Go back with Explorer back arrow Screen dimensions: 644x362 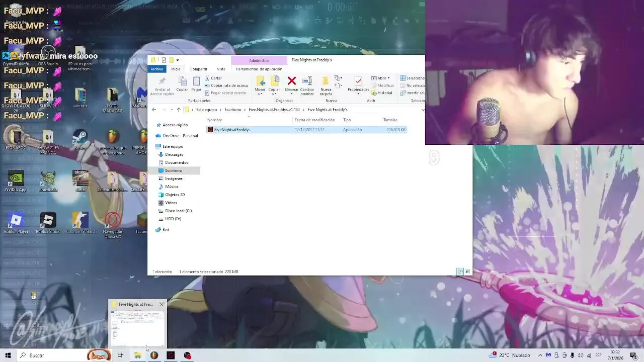pyautogui.click(x=154, y=110)
